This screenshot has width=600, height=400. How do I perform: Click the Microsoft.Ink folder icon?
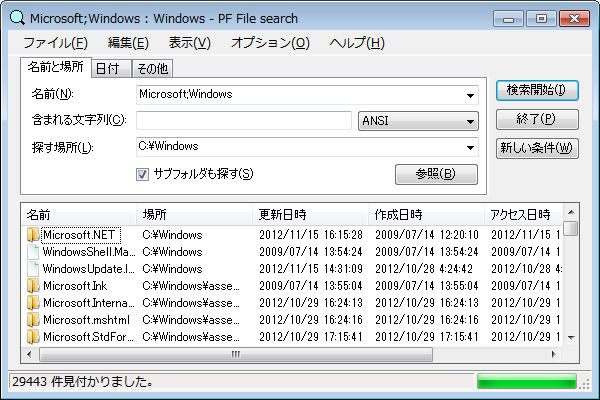[x=33, y=286]
